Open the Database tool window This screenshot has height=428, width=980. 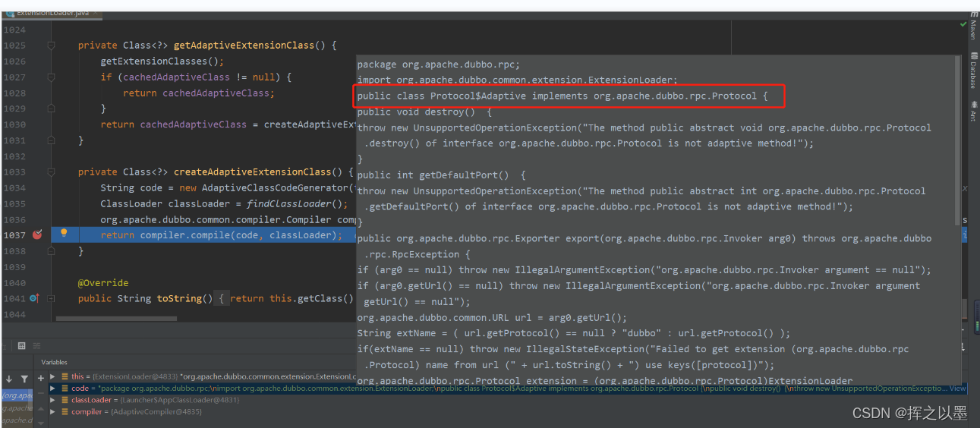(x=973, y=70)
